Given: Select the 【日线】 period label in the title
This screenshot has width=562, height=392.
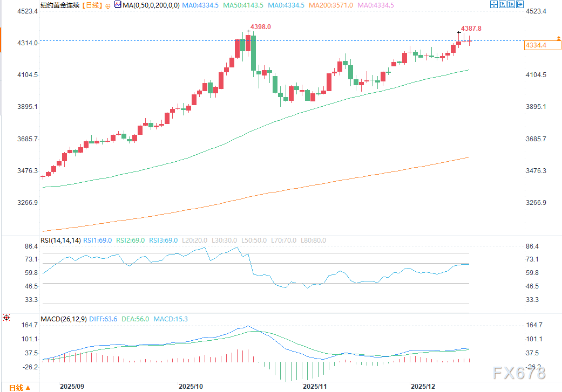Looking at the screenshot, I should (90, 5).
